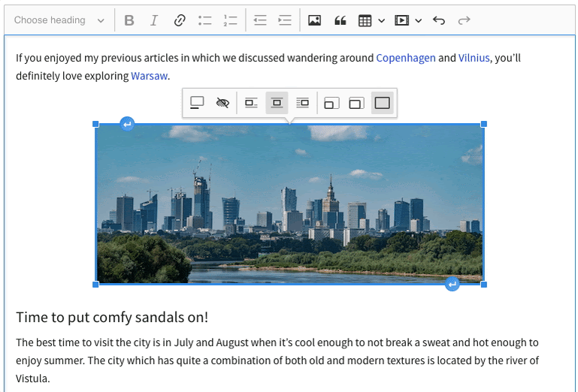Viewport: 578px width, 392px height.
Task: Select centered image alignment style
Action: click(277, 103)
